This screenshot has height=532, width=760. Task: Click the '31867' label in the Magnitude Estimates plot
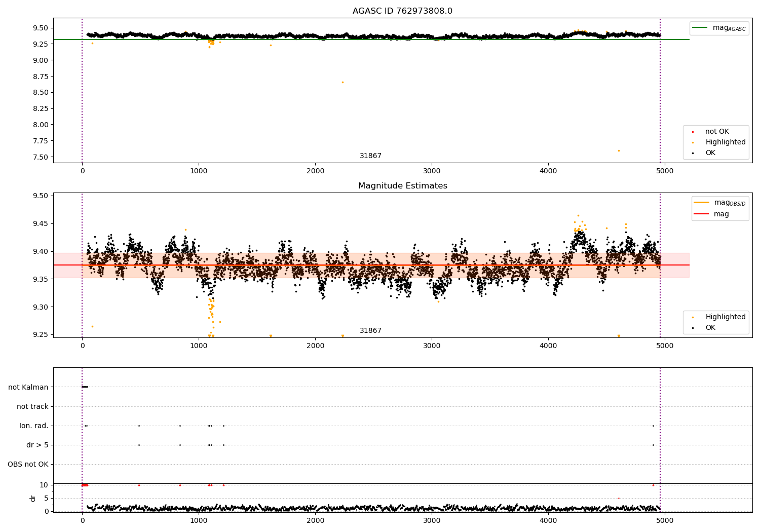coord(370,331)
